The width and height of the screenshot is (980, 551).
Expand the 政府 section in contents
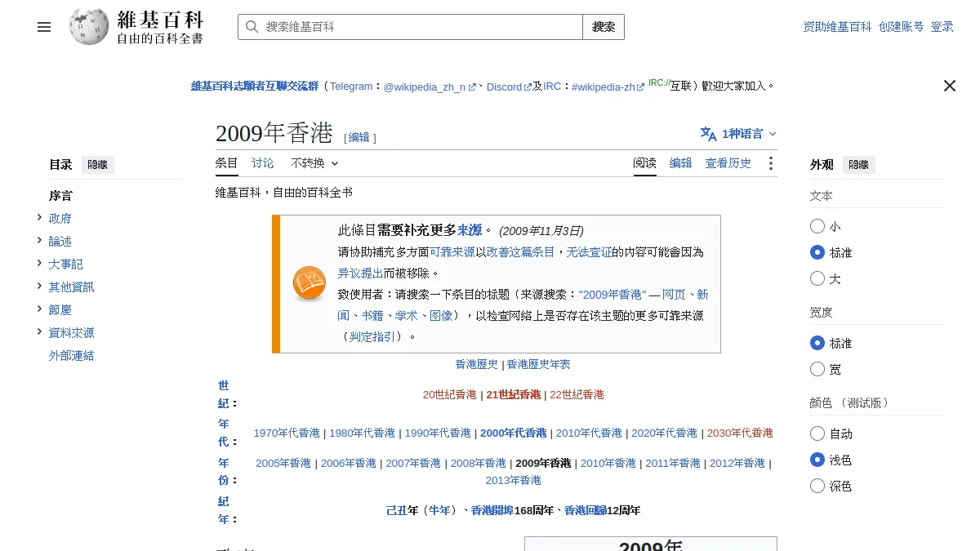point(39,217)
